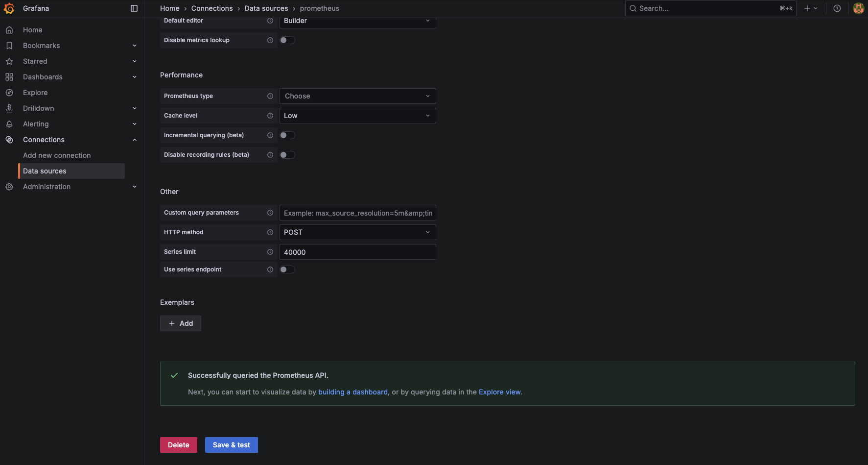Click the Grafana logo icon

coord(9,8)
